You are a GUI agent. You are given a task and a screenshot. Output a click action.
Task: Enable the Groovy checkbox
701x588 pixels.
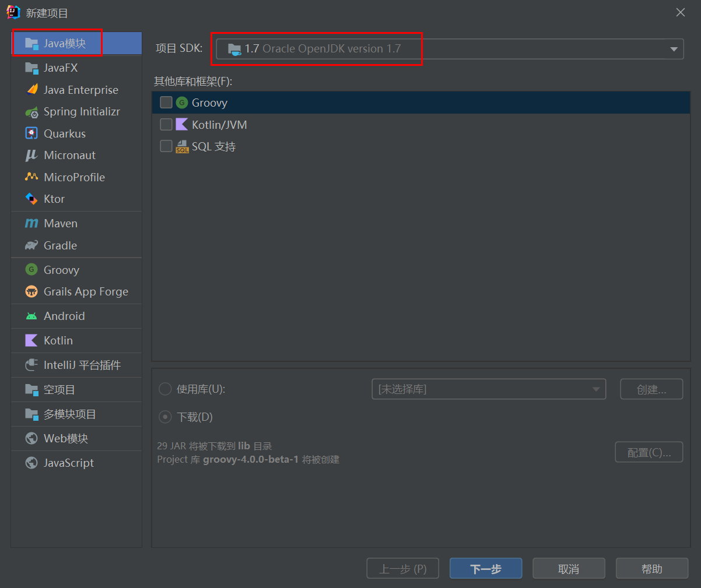[166, 103]
